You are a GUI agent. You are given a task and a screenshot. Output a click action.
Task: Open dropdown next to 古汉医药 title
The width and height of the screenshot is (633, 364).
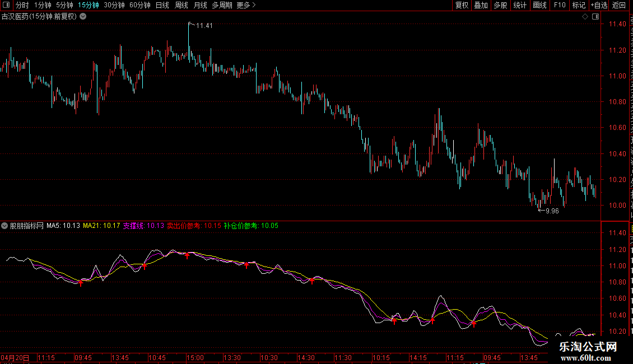click(83, 17)
